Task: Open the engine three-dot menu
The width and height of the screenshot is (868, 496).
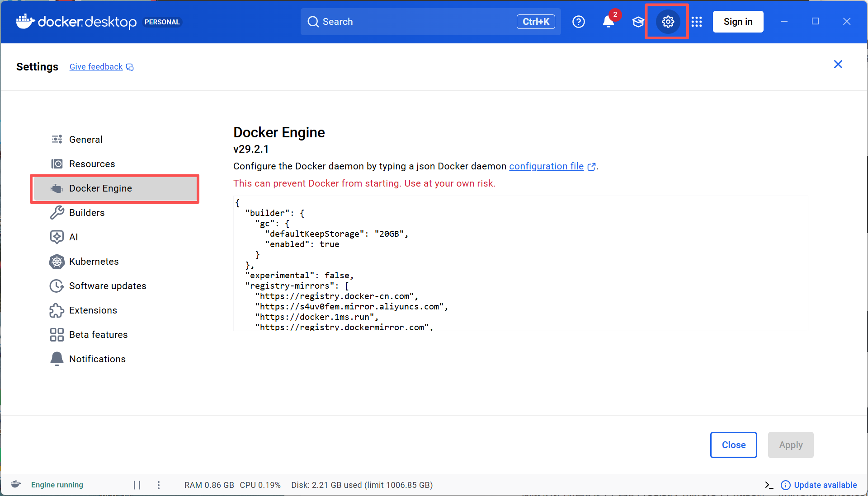Action: [159, 485]
